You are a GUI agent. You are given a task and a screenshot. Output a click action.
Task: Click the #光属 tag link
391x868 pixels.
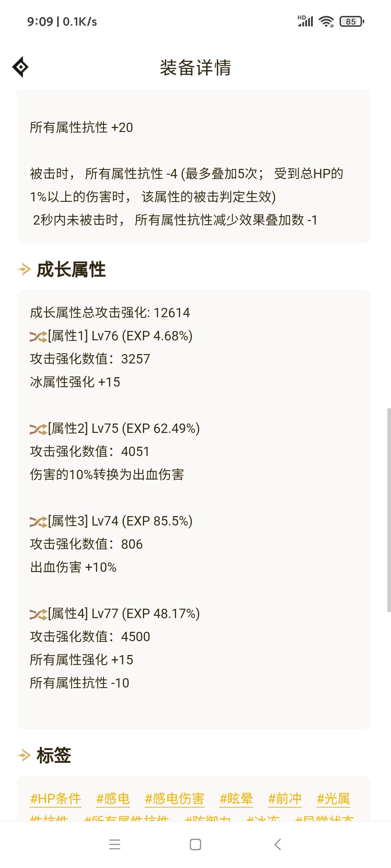click(x=333, y=799)
